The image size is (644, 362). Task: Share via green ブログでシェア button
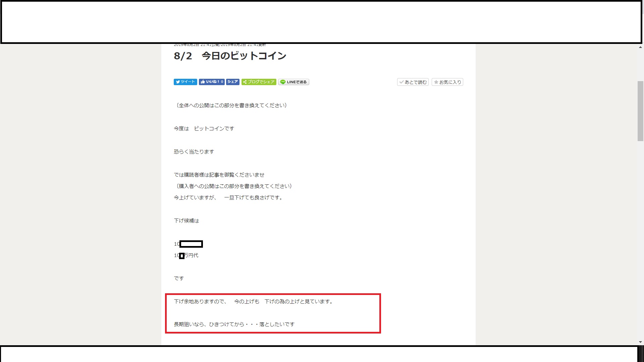point(259,82)
